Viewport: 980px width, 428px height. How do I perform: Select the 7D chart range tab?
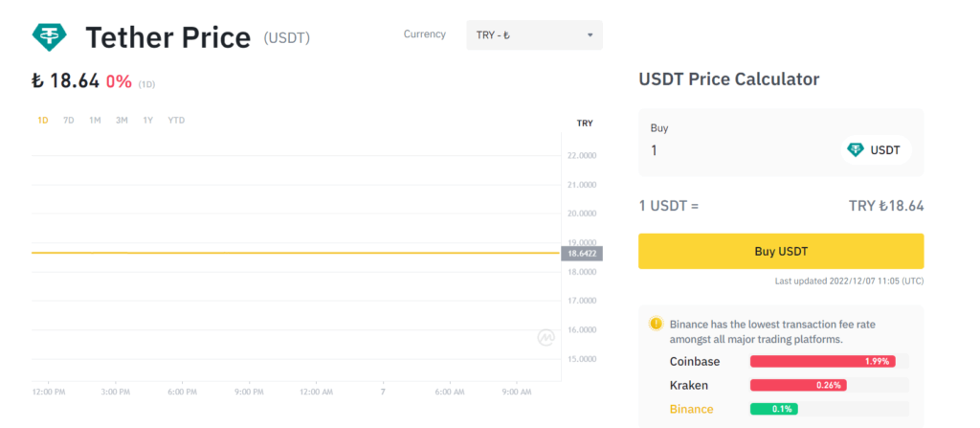(x=69, y=120)
